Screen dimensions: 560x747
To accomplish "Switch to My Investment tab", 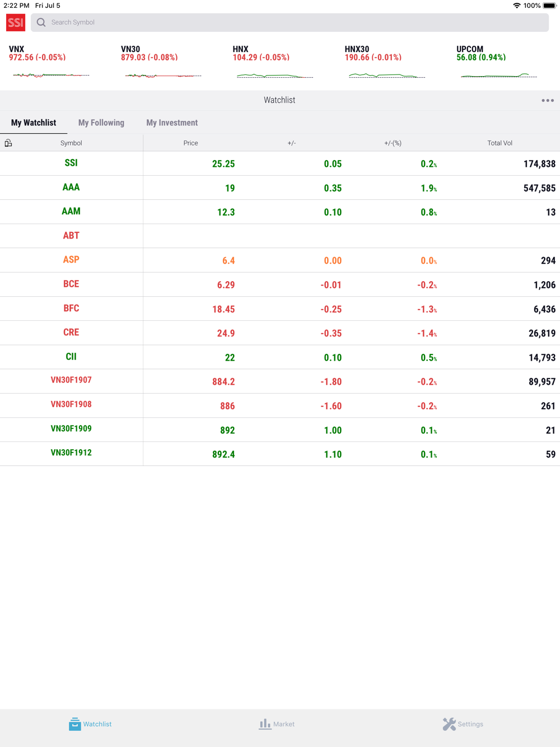I will click(172, 123).
